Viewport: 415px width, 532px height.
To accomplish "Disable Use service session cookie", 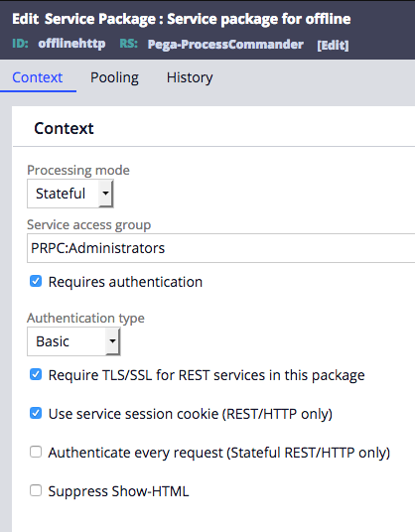I will [36, 413].
